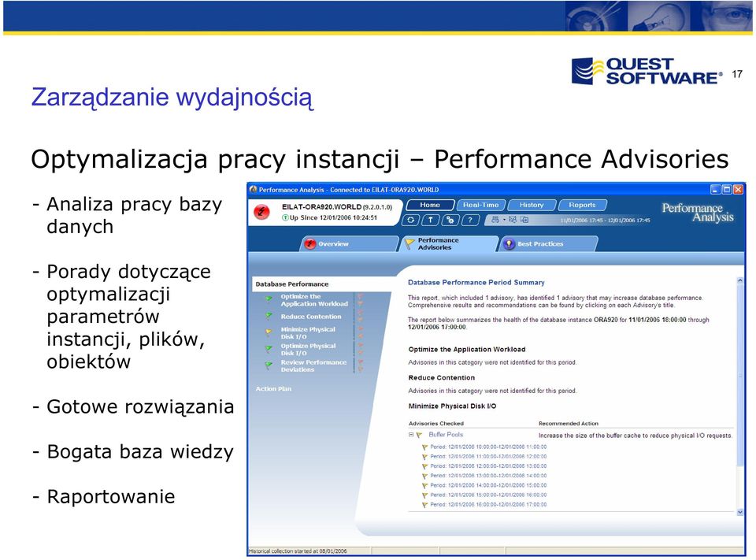Open Period 12/01/2006 13:00:00-14:00:00 link
Viewport: 756px width, 560px height.
(x=488, y=476)
